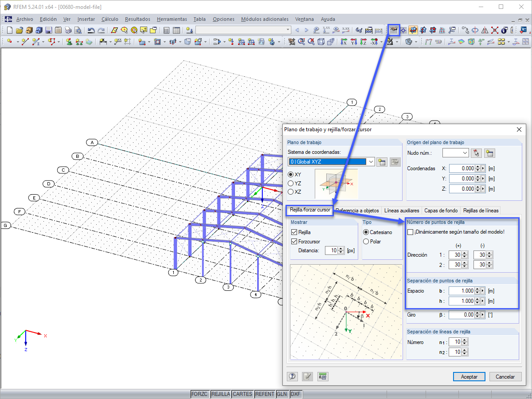
Task: Open the load case combo box in toolbar
Action: coord(243,30)
